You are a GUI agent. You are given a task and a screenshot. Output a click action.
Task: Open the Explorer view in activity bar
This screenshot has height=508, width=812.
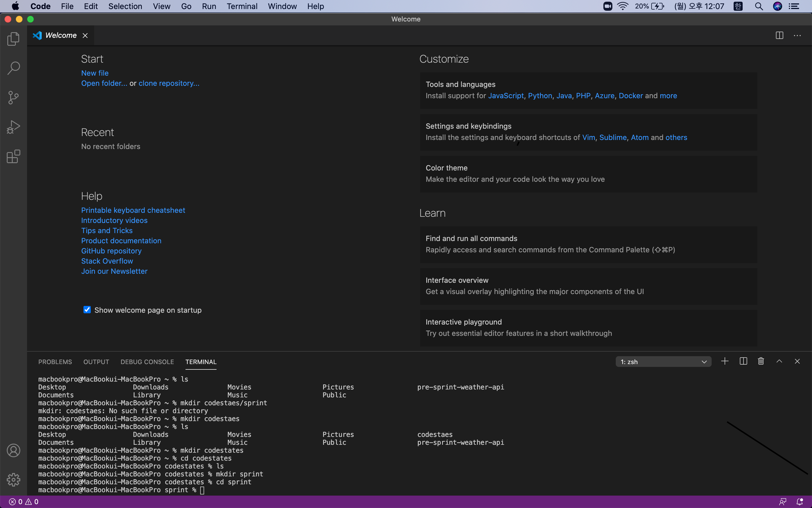[14, 39]
